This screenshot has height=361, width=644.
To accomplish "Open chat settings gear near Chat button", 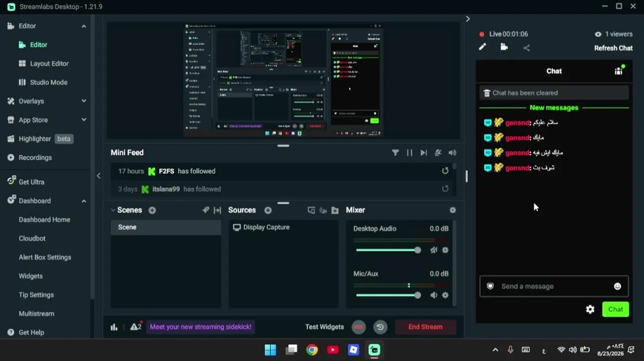I will [590, 309].
